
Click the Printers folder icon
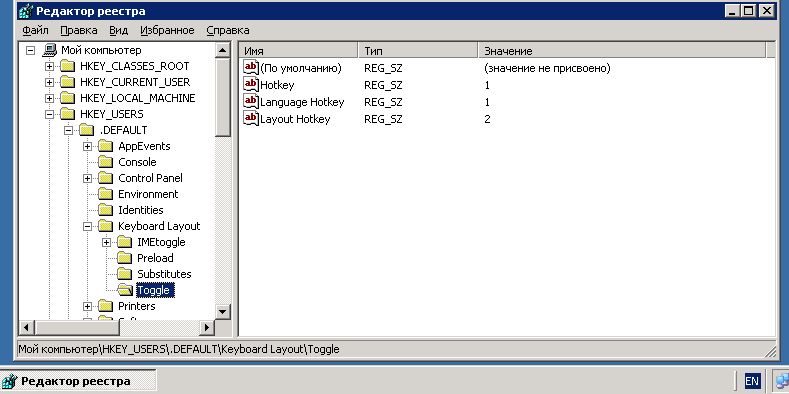click(106, 306)
